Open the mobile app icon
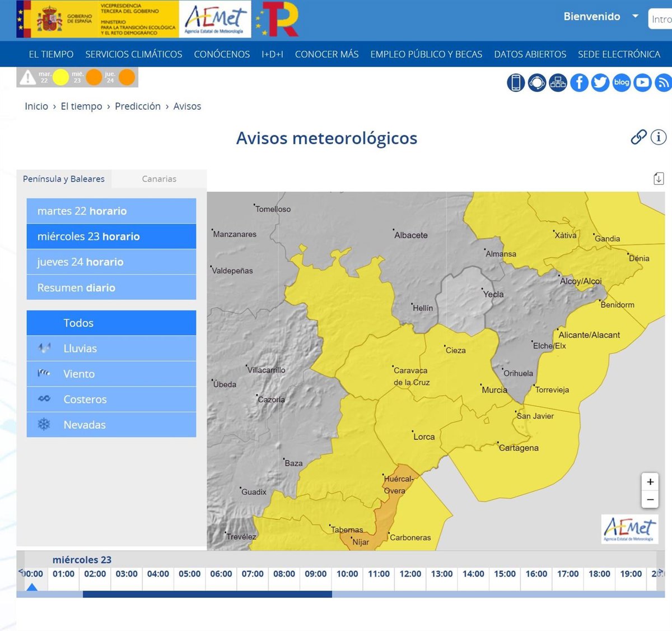 point(516,82)
